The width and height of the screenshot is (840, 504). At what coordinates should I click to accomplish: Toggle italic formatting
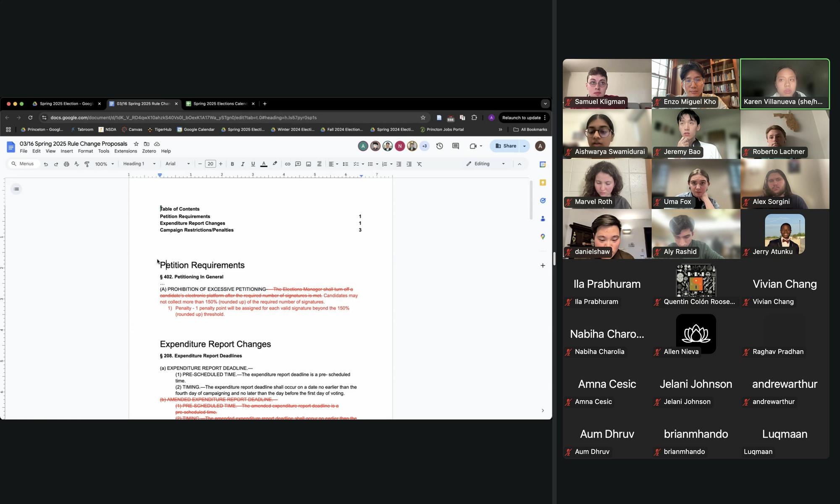(x=242, y=164)
